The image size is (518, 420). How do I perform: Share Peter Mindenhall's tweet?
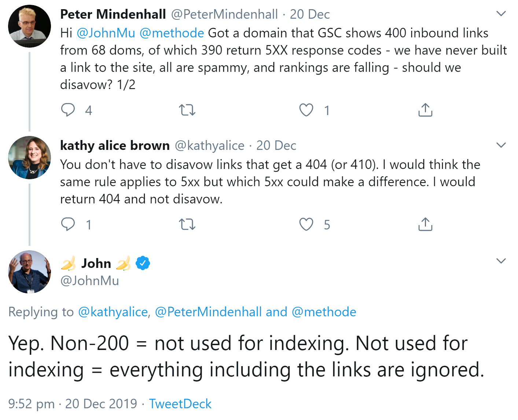click(425, 110)
